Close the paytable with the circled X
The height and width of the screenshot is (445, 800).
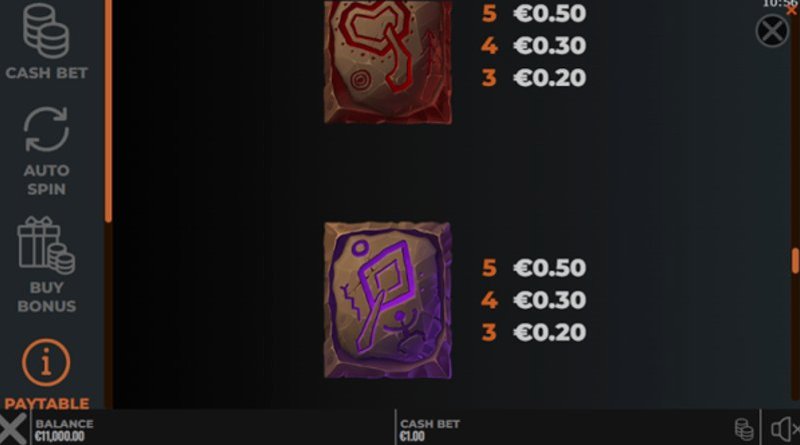point(772,31)
